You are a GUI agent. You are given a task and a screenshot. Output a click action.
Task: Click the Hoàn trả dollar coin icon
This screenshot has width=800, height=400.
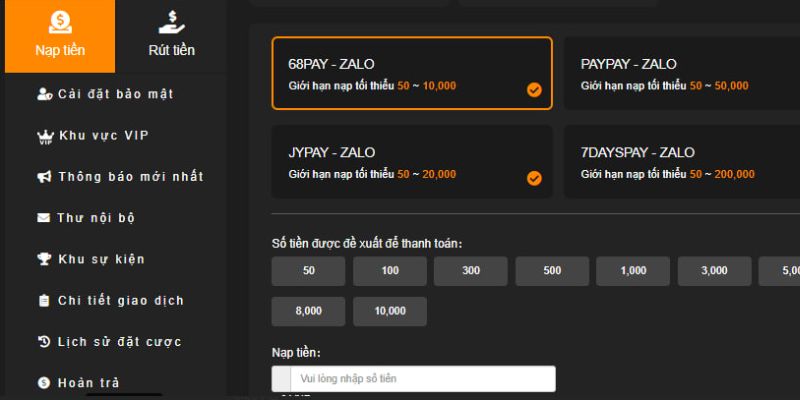point(44,383)
